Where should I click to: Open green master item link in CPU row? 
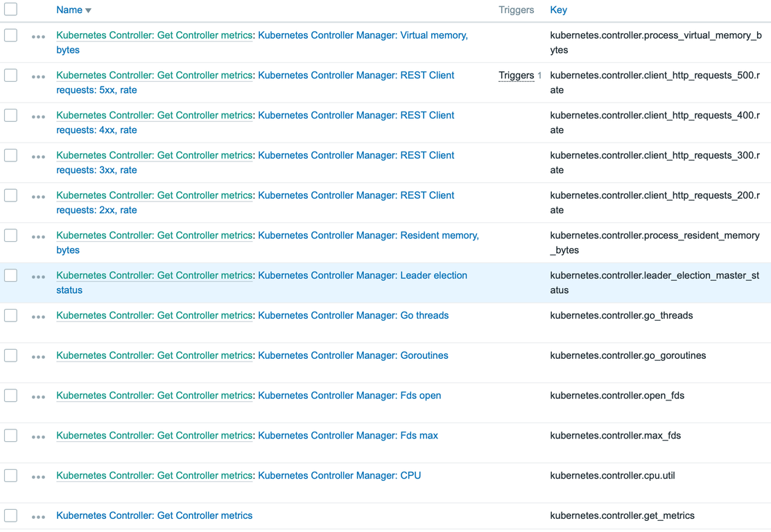coord(155,475)
